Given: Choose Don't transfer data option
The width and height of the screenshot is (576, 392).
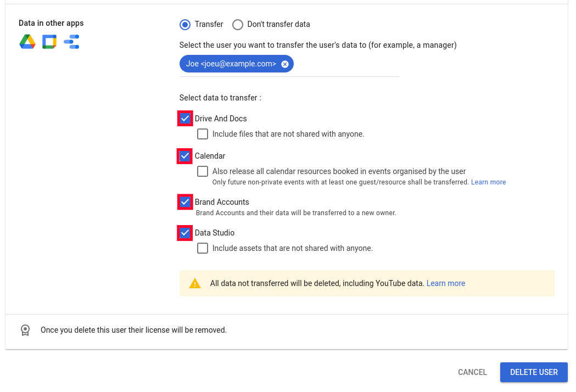Looking at the screenshot, I should pos(238,24).
